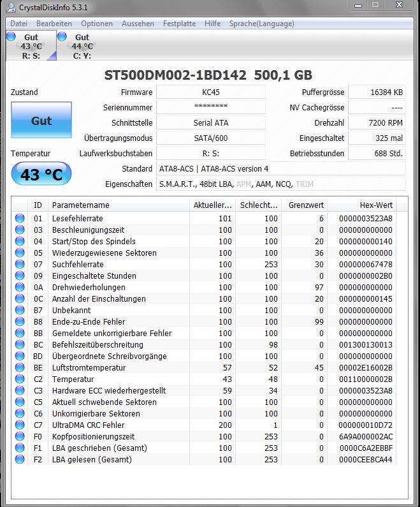Viewport: 420px width, 507px height.
Task: Click the 43 °C temperature button
Action: tap(41, 174)
